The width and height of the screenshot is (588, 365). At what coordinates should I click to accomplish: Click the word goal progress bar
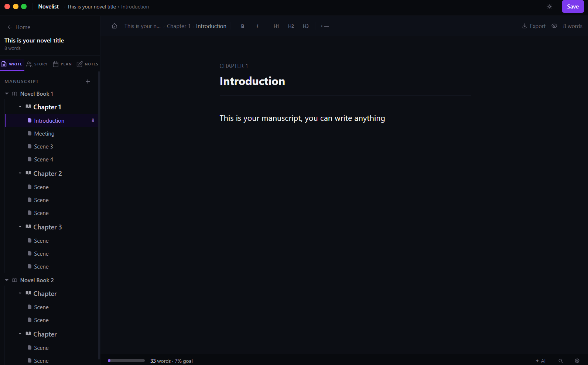[x=126, y=361]
